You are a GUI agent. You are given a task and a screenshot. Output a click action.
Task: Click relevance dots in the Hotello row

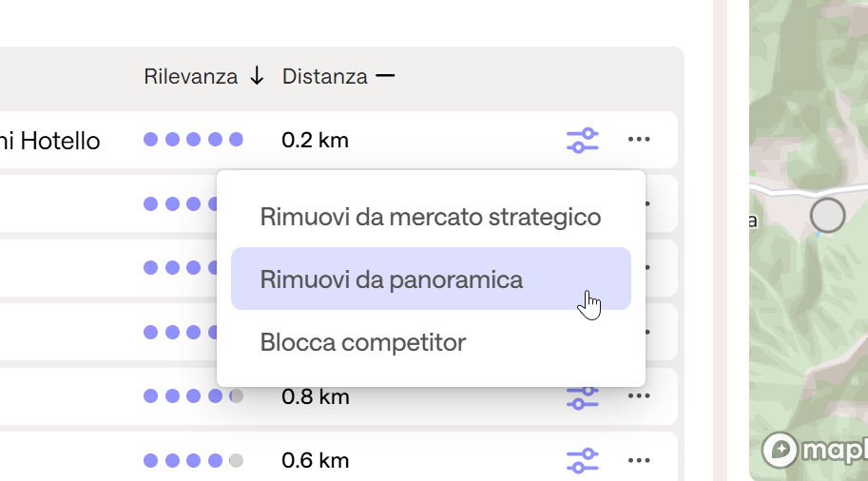click(x=193, y=140)
